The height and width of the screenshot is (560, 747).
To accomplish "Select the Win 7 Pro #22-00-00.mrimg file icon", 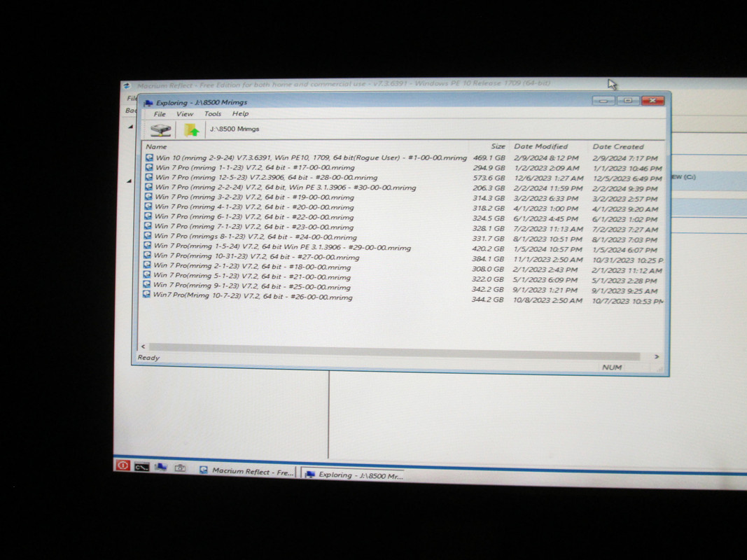I will tap(148, 216).
